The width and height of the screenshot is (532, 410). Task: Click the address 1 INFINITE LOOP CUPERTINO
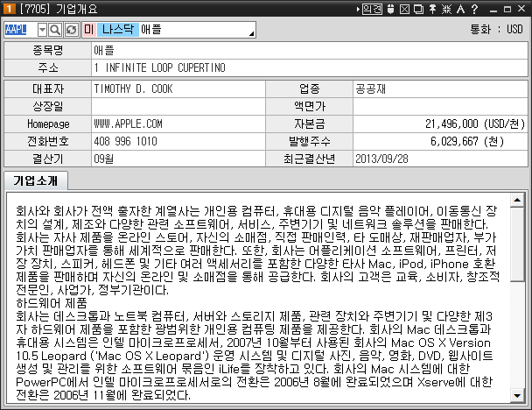[160, 67]
